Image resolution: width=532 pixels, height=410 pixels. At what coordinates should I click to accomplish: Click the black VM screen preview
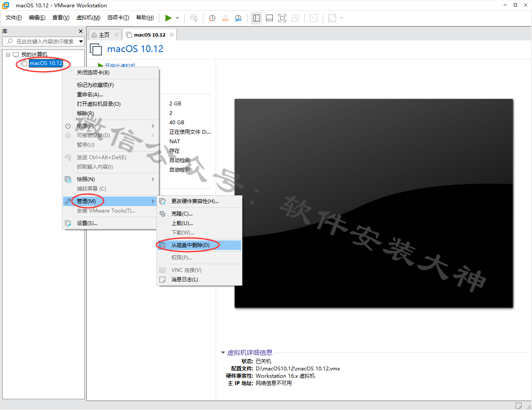tap(373, 203)
